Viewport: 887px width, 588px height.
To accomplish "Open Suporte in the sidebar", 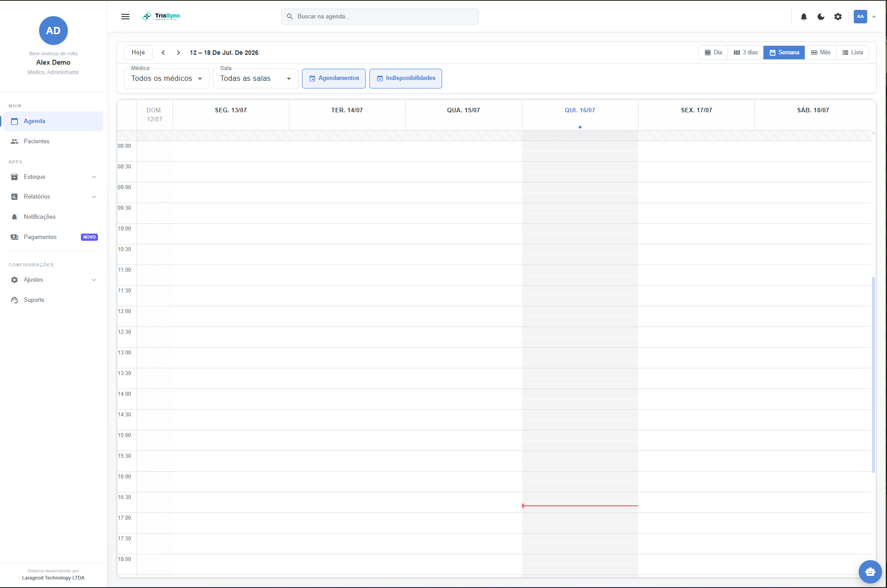I will tap(53, 300).
